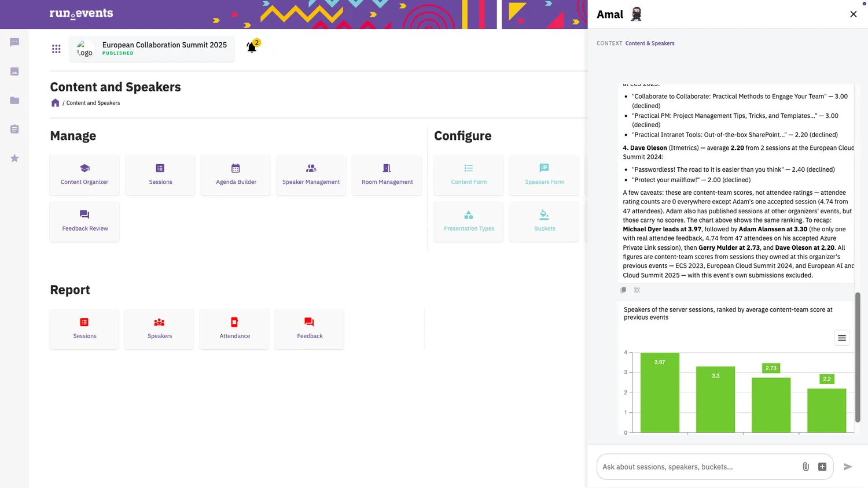The width and height of the screenshot is (868, 488).
Task: Open chat icon in left sidebar
Action: click(x=14, y=42)
